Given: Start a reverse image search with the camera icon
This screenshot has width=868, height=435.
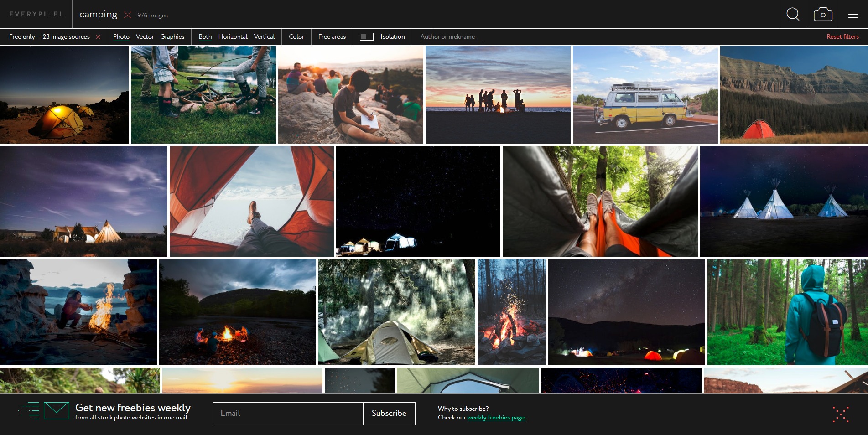Looking at the screenshot, I should click(x=823, y=14).
